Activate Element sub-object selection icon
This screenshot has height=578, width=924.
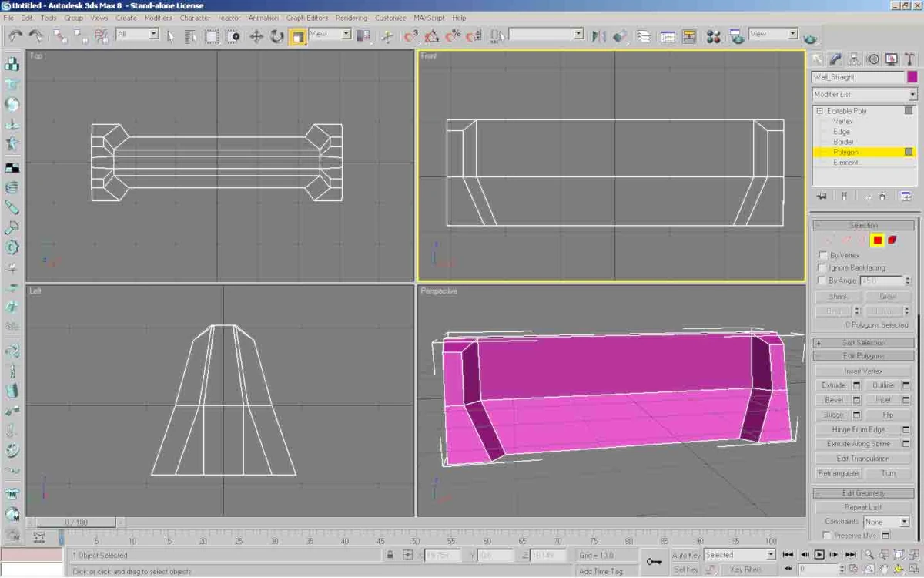892,240
